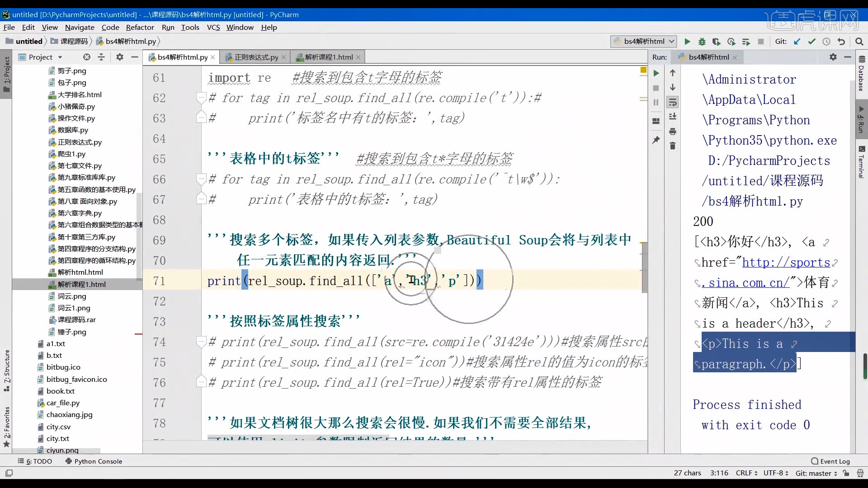Revert changes with Git rollback icon
The image size is (868, 488).
click(x=841, y=42)
